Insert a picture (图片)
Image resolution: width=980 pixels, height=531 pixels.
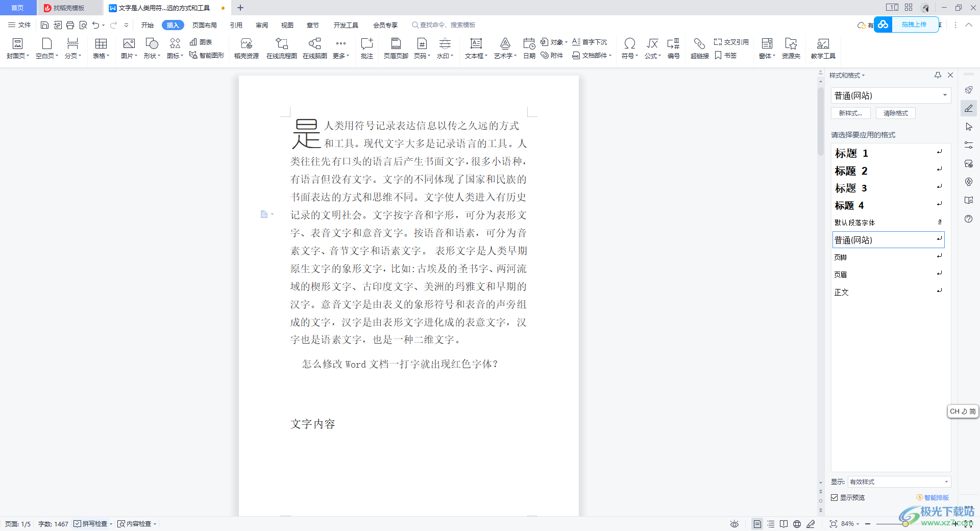[129, 49]
